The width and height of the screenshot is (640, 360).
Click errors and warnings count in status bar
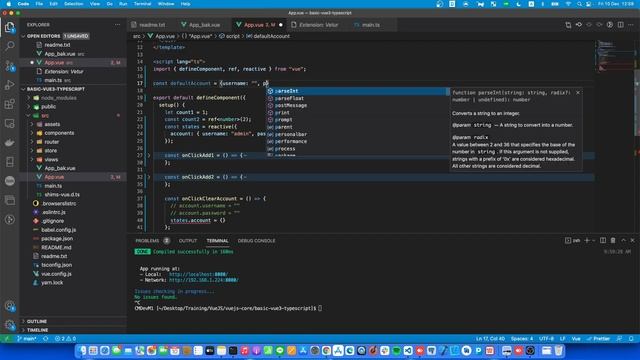[65, 338]
